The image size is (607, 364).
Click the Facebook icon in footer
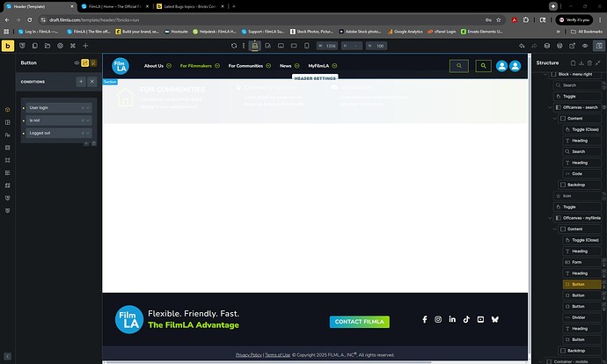click(425, 319)
